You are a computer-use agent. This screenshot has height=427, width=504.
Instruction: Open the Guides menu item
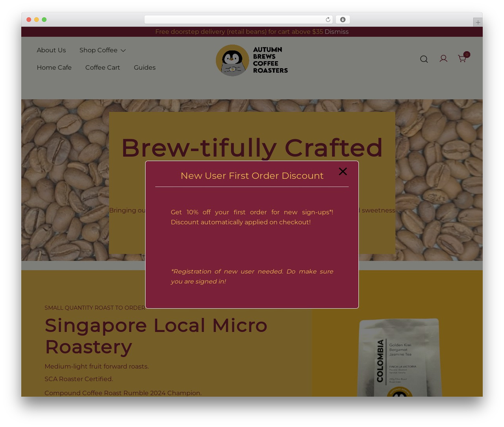click(x=145, y=67)
